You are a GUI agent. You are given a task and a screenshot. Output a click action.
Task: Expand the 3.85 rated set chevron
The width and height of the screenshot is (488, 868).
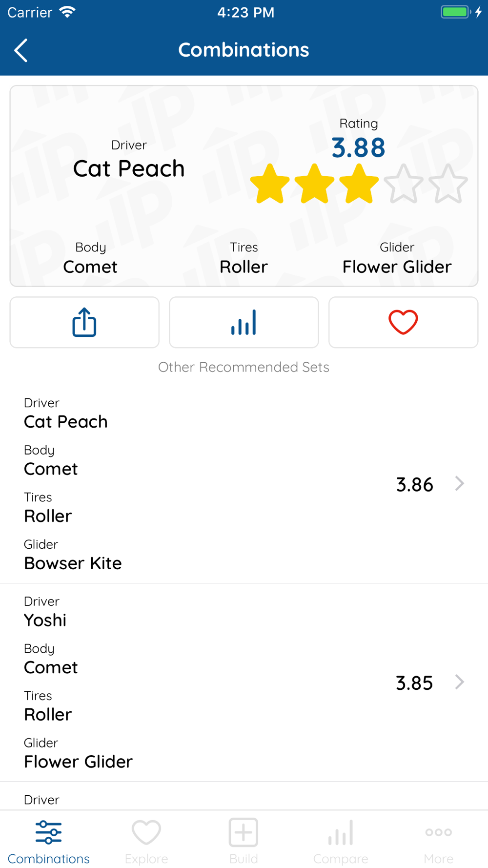(460, 682)
